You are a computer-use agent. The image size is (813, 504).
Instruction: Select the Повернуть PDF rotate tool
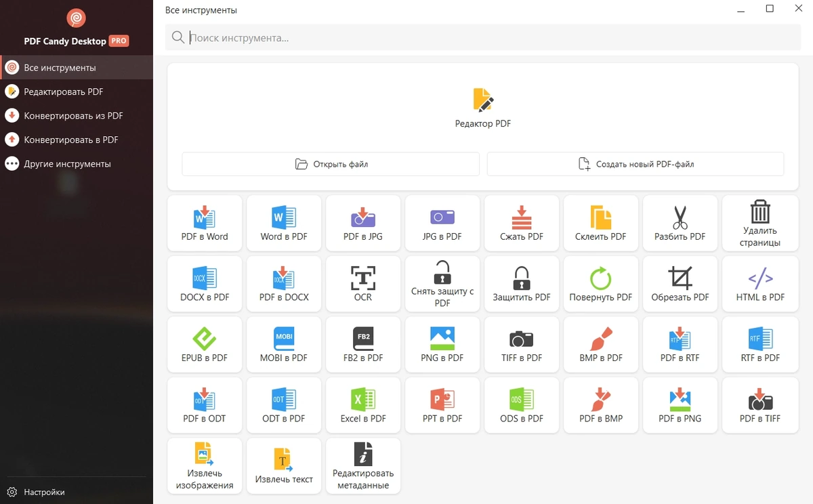pos(601,284)
